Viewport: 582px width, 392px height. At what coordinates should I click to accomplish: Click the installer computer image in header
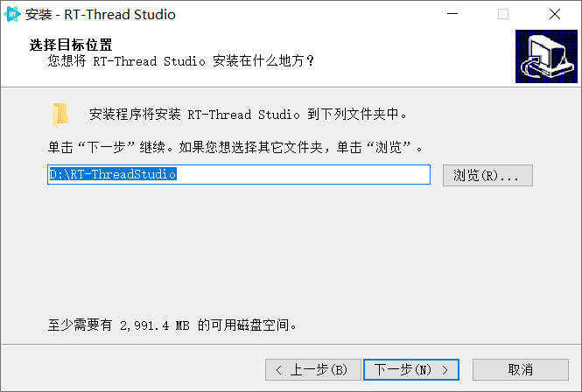[x=546, y=56]
